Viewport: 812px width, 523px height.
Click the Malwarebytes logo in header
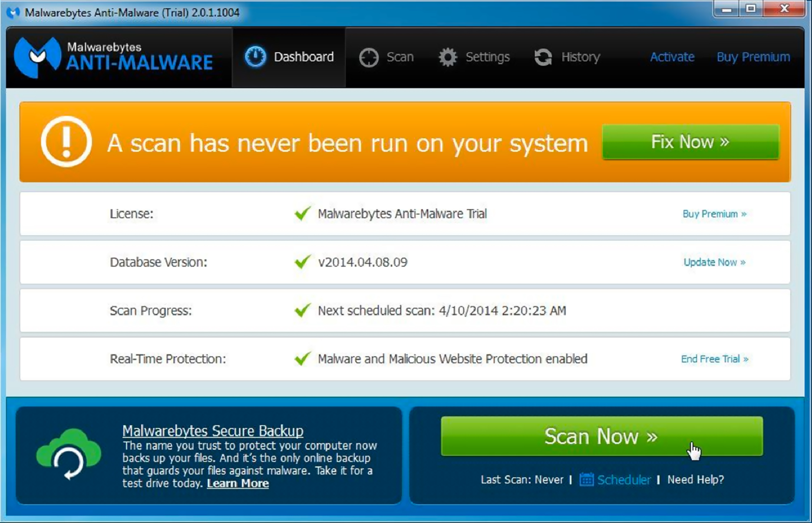(37, 57)
